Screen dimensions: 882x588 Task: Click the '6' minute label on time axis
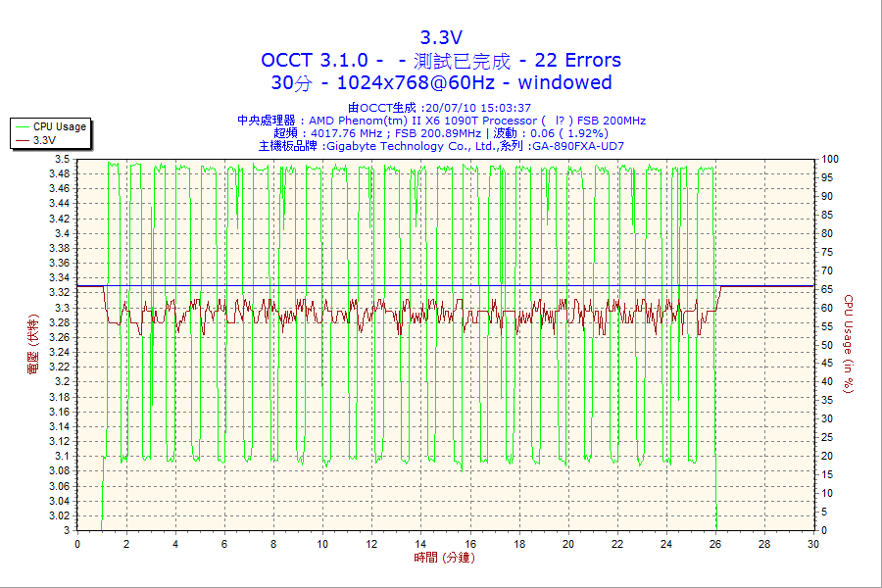[x=224, y=544]
